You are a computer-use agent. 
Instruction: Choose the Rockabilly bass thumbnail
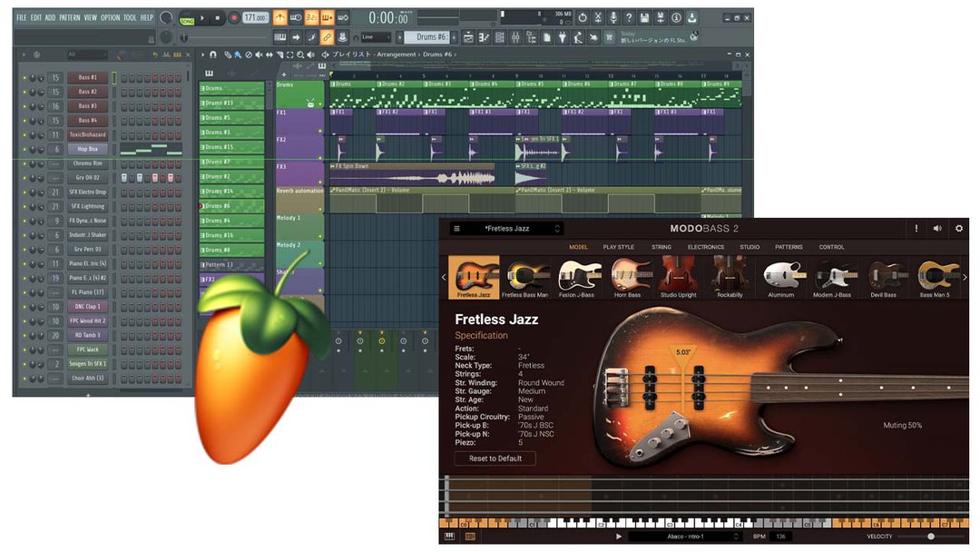pyautogui.click(x=729, y=278)
